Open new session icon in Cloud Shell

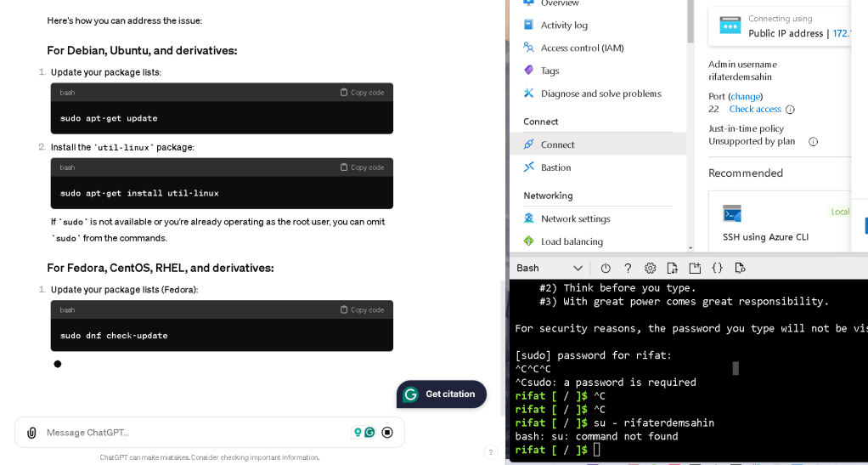695,269
